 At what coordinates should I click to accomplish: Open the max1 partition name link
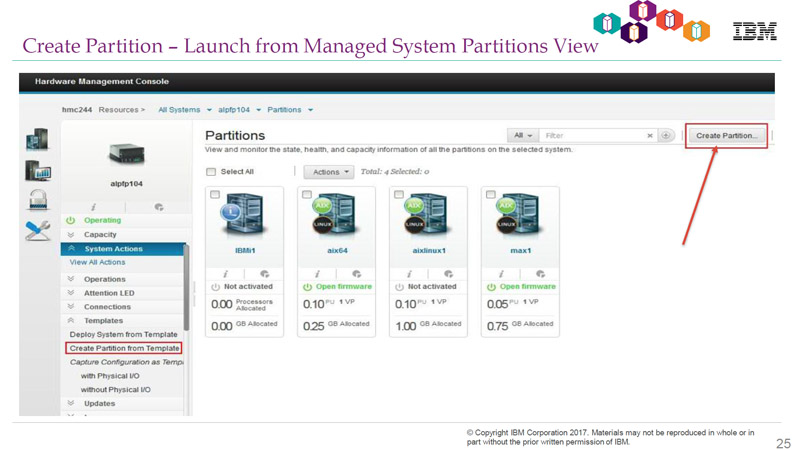point(520,251)
